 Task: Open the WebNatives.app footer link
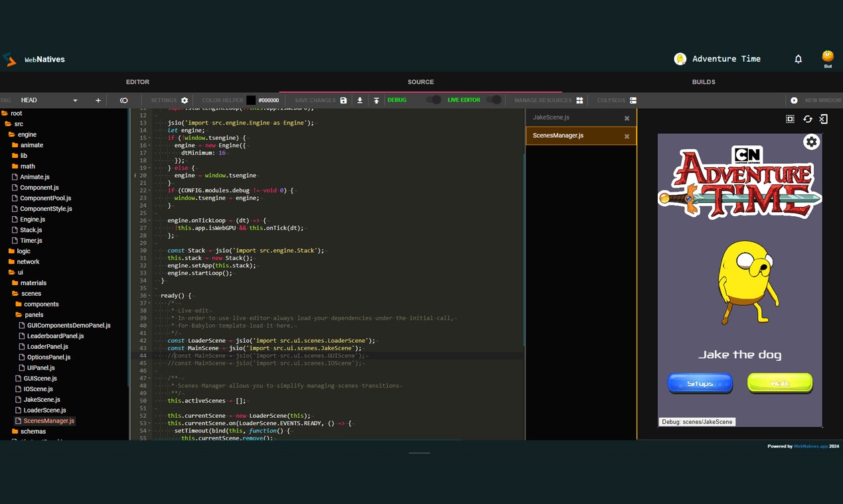pos(810,446)
